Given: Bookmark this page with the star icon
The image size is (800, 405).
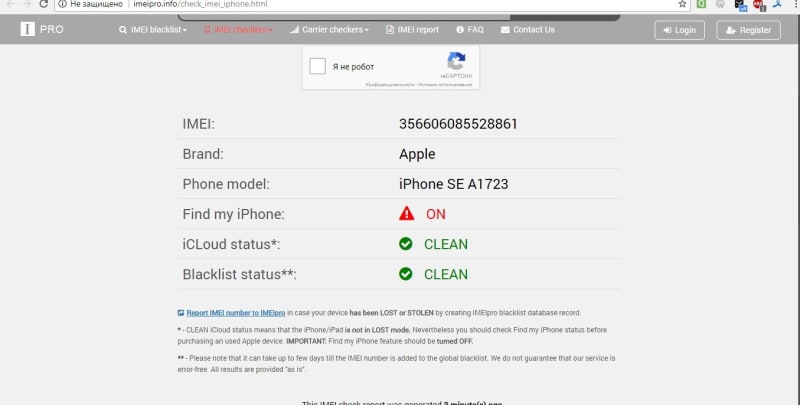Looking at the screenshot, I should click(x=682, y=4).
